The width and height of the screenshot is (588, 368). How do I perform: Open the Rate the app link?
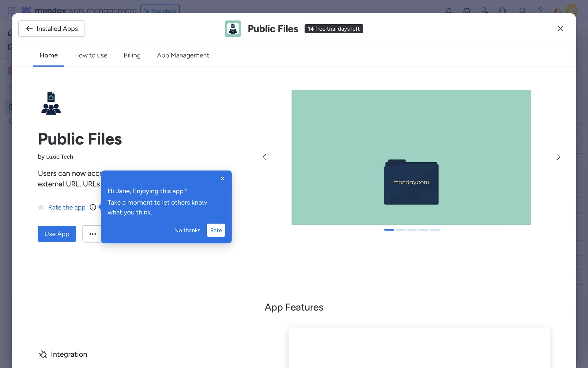67,207
